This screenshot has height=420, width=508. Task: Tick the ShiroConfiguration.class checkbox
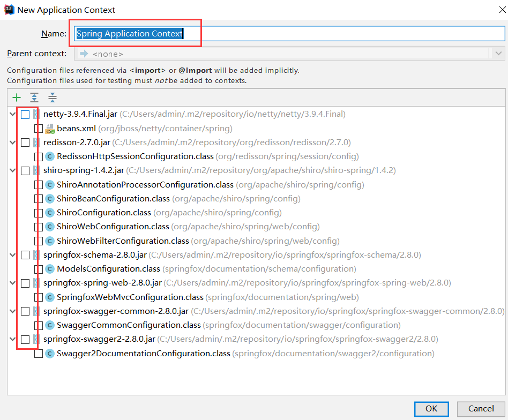point(39,213)
